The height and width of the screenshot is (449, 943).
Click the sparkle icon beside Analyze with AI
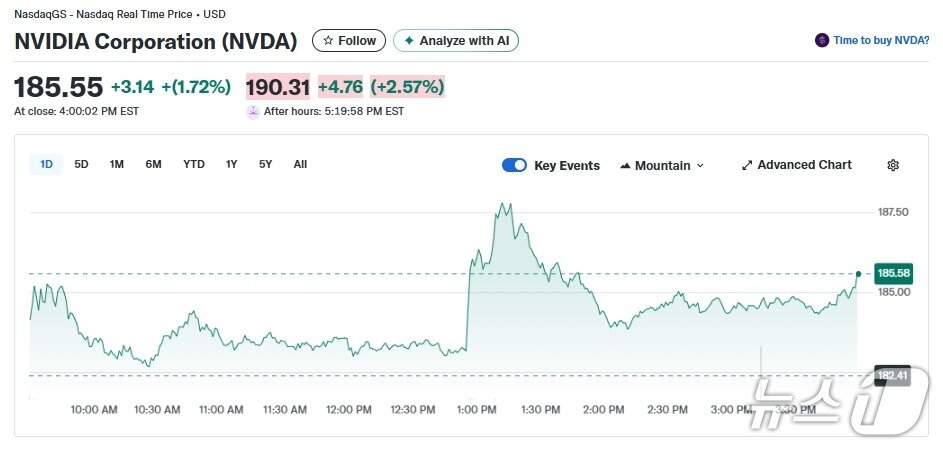(x=408, y=41)
